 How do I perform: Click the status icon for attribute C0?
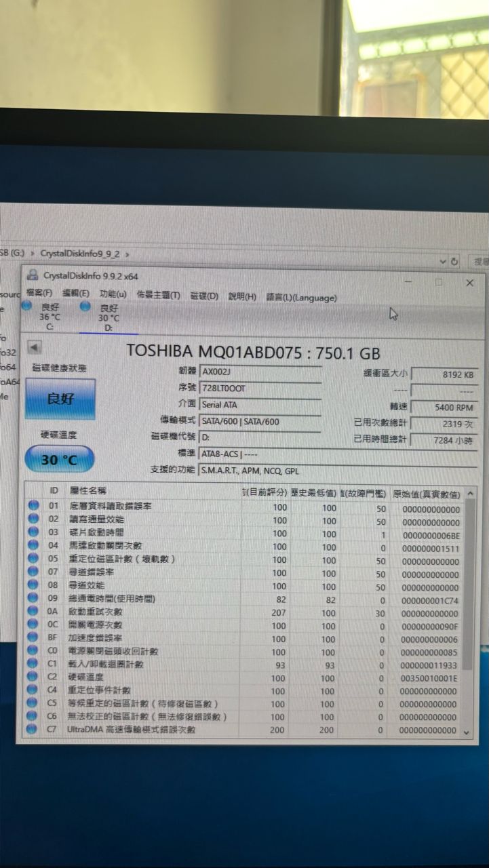coord(33,651)
